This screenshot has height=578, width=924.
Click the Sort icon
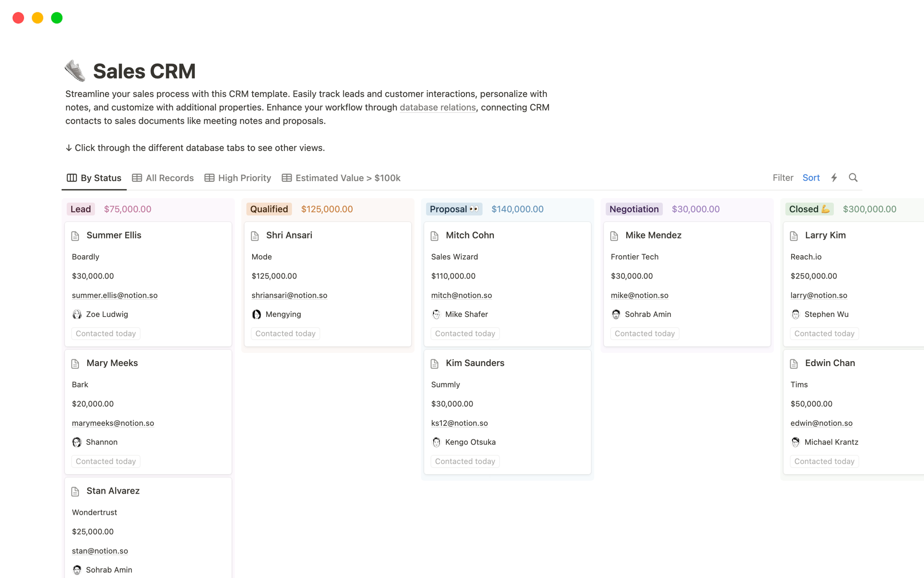coord(810,177)
